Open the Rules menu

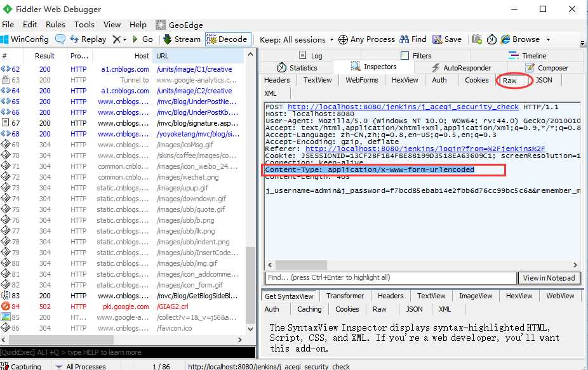[x=55, y=25]
